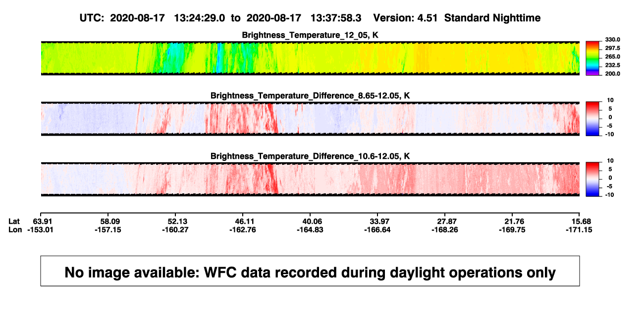Click the 'Standard Nighttime' header text
Image resolution: width=644 pixels, height=330 pixels.
492,18
